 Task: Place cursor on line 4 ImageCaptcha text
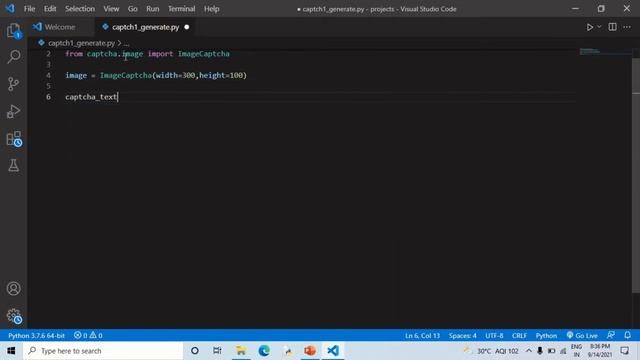[x=126, y=75]
